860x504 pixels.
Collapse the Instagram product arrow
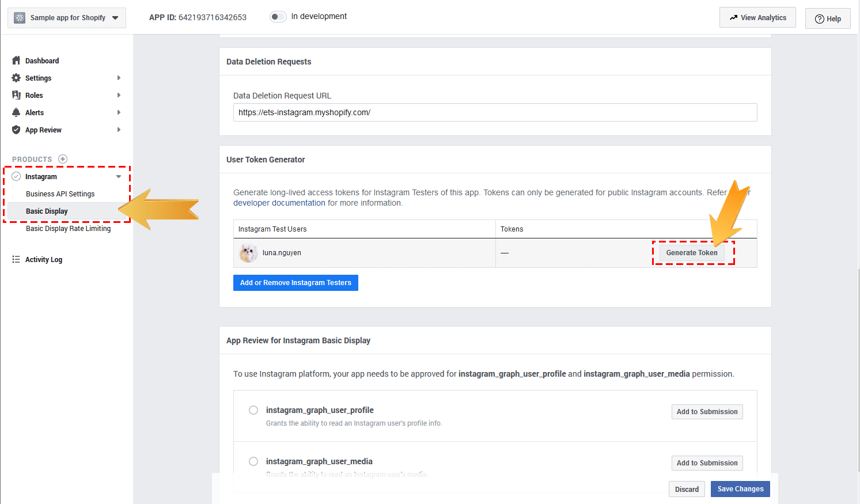pos(119,177)
